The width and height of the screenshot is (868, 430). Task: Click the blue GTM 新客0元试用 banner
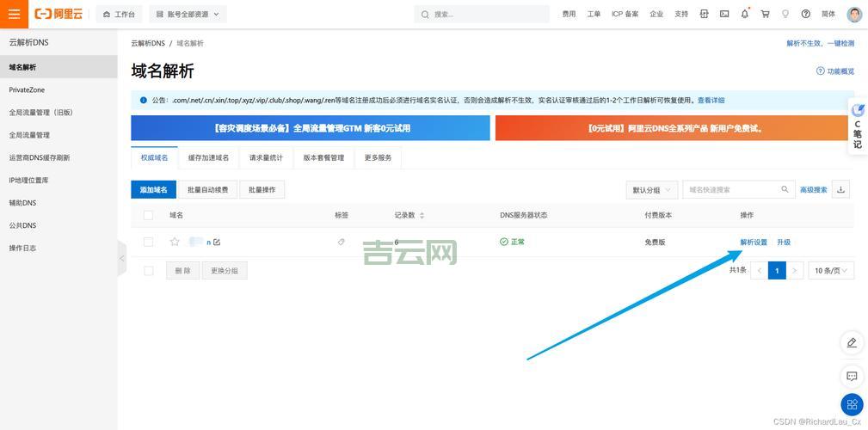311,128
